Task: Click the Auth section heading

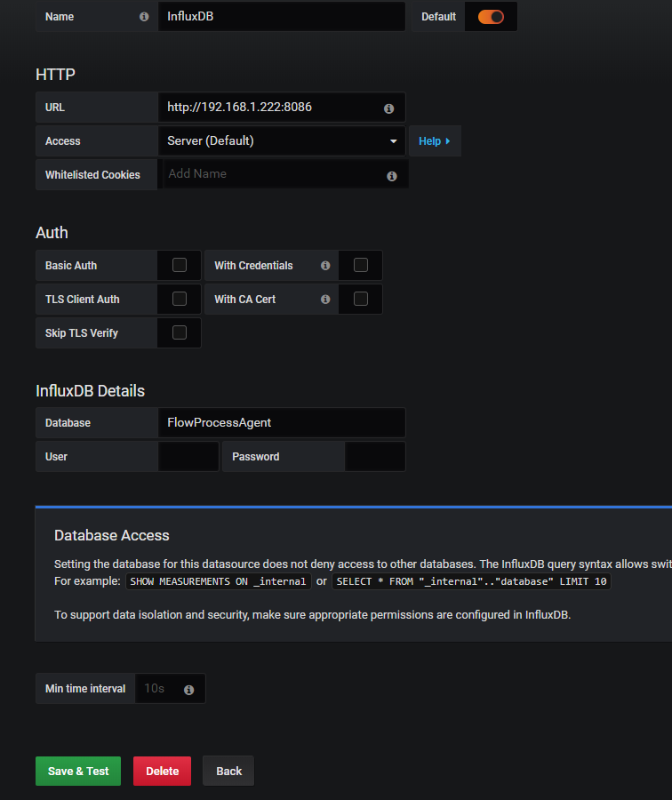Action: click(x=52, y=233)
